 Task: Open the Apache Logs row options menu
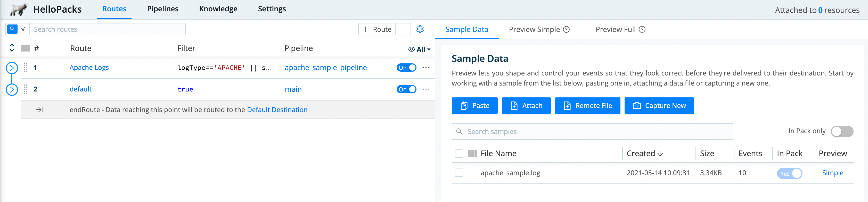pos(426,68)
